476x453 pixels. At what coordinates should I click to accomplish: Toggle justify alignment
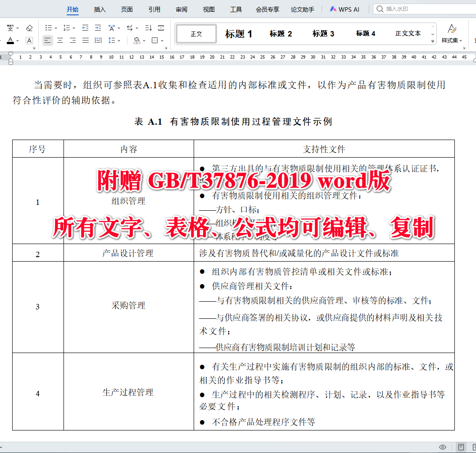(x=86, y=41)
